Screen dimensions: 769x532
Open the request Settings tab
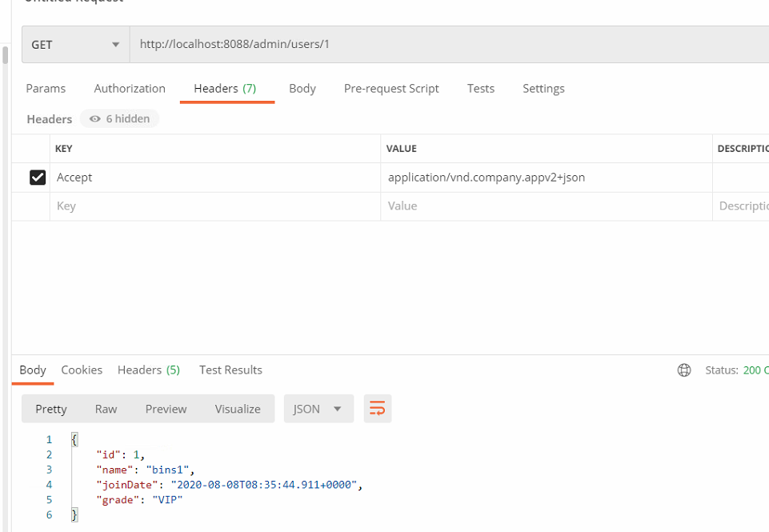click(x=543, y=89)
